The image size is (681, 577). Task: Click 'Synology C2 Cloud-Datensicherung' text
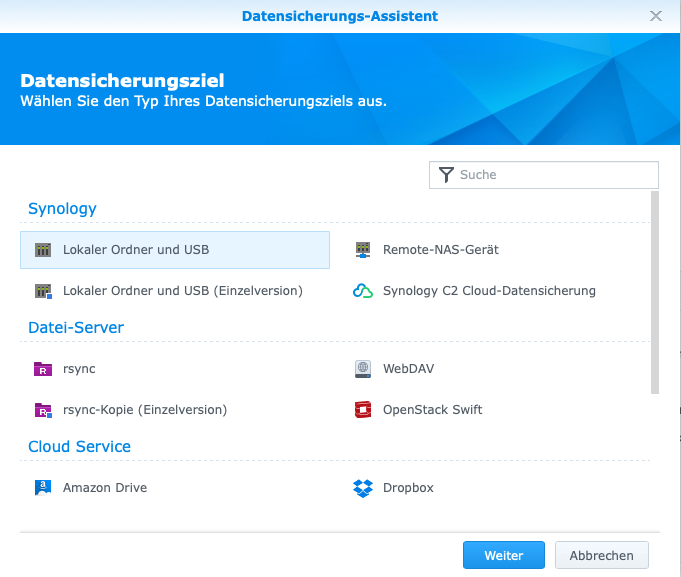tap(489, 291)
